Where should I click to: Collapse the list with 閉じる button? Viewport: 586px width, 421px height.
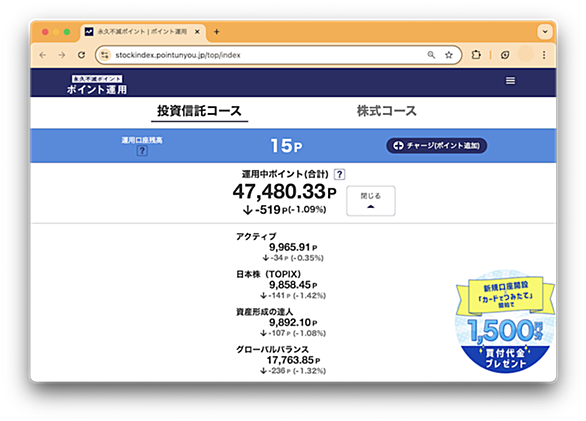pos(370,200)
